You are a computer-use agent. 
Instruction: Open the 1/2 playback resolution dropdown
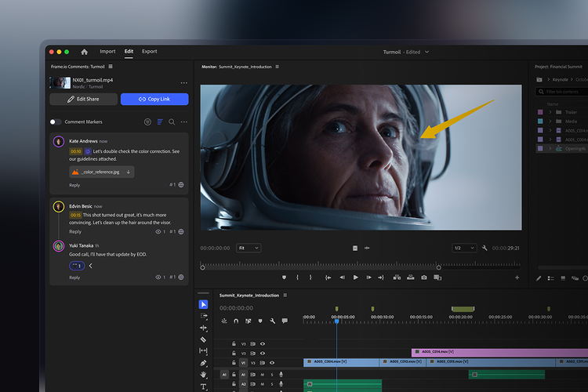[463, 248]
